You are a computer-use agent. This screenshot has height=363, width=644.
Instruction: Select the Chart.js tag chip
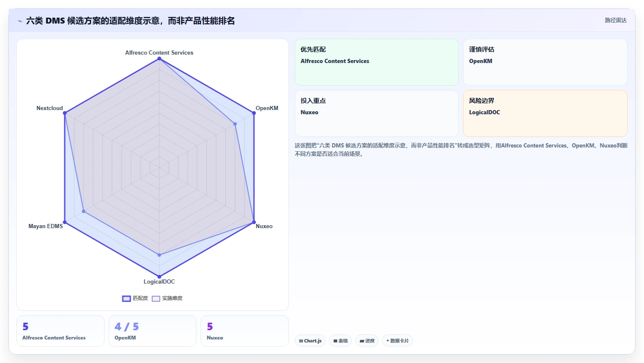(x=310, y=341)
